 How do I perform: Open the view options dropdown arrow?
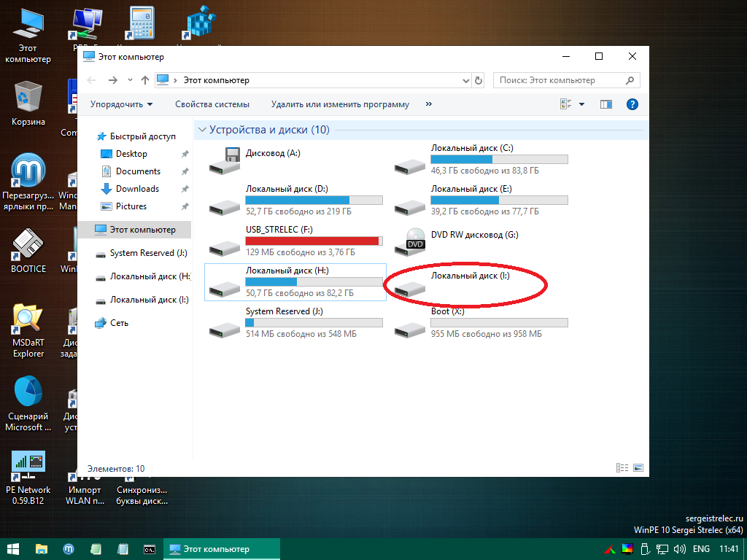[581, 104]
